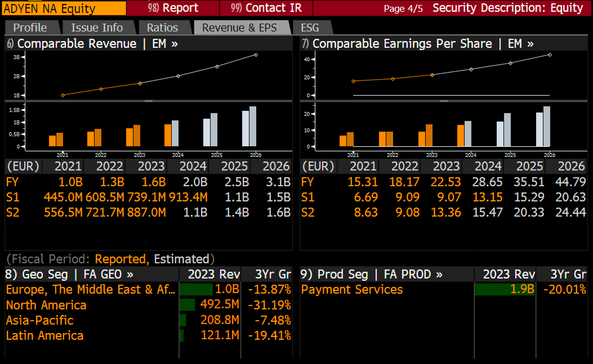This screenshot has height=364, width=593.
Task: Click the S1 2024 revenue 913.4M
Action: [188, 197]
